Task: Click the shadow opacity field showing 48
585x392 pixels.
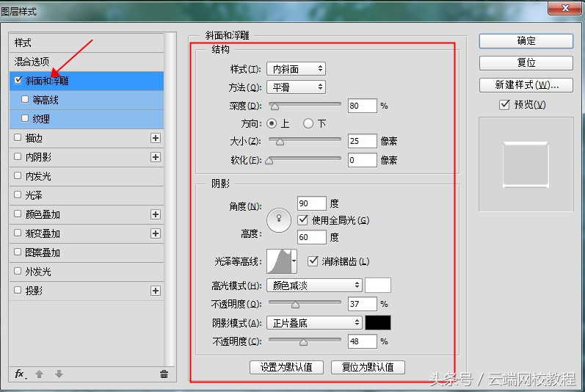Action: 363,341
